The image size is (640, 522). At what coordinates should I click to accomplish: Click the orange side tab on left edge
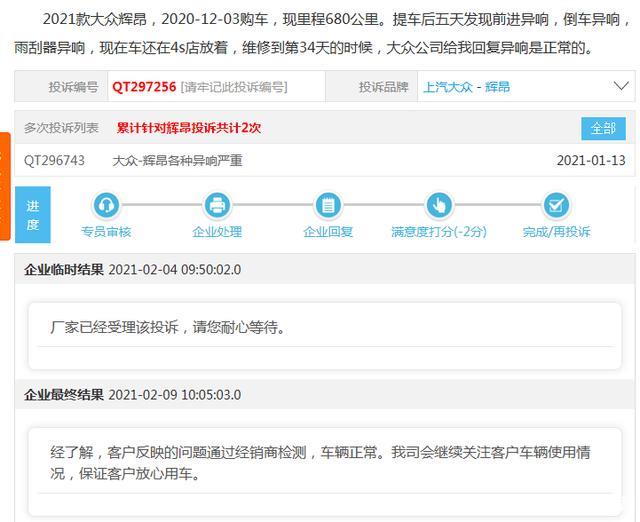click(x=5, y=186)
